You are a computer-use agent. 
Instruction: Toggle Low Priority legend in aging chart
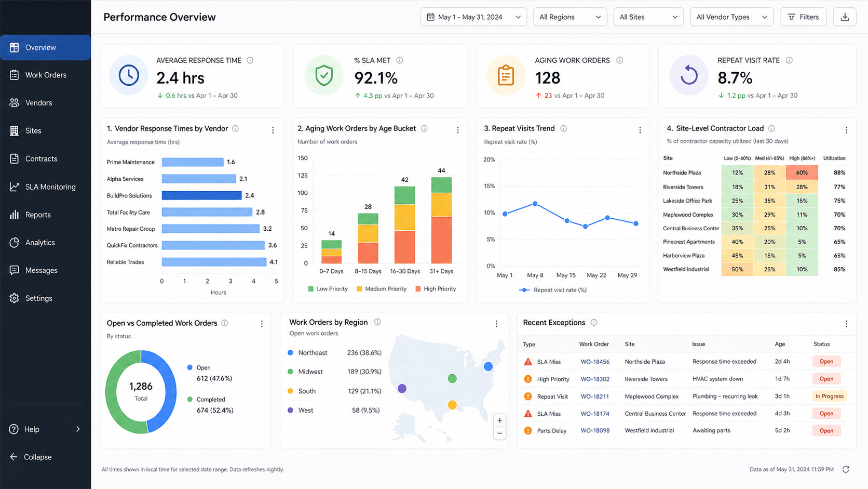point(328,289)
